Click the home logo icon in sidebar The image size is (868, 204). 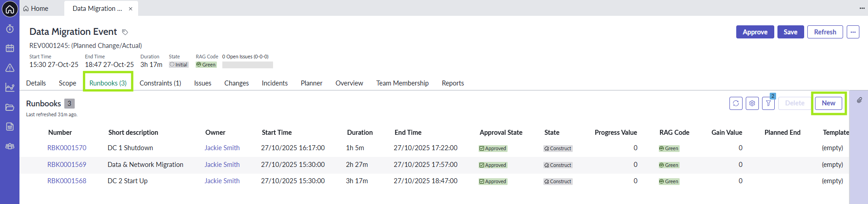(10, 9)
